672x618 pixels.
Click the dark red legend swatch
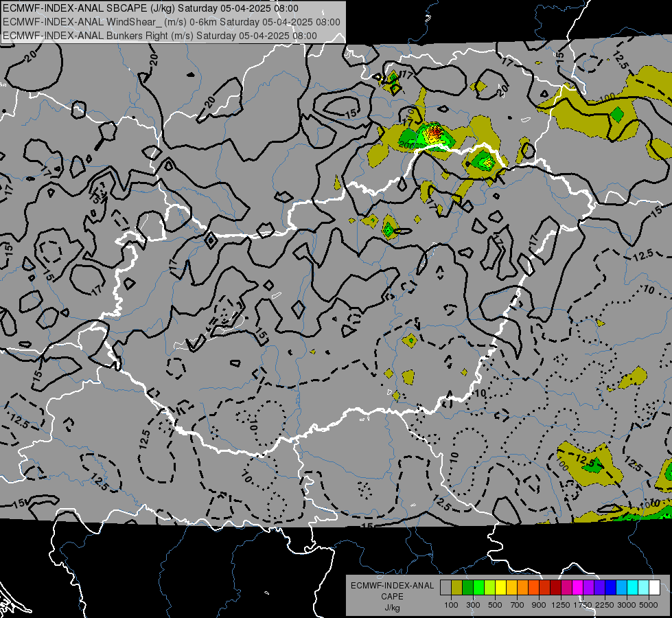coord(555,588)
